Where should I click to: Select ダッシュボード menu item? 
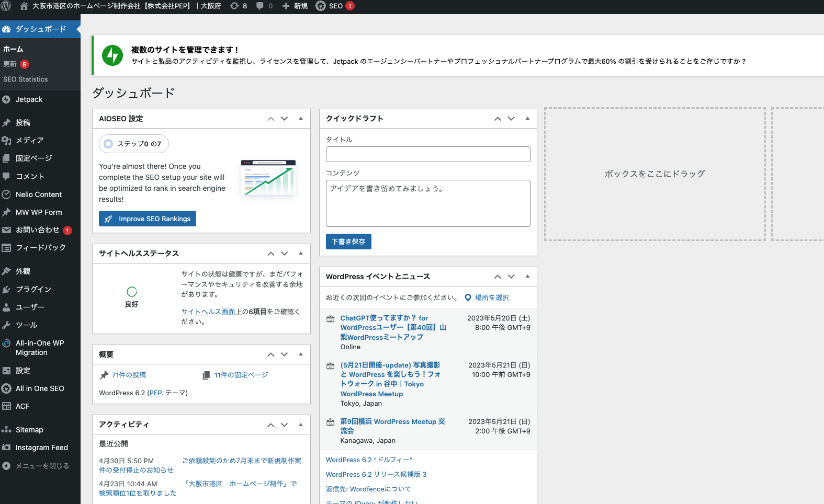[x=40, y=29]
